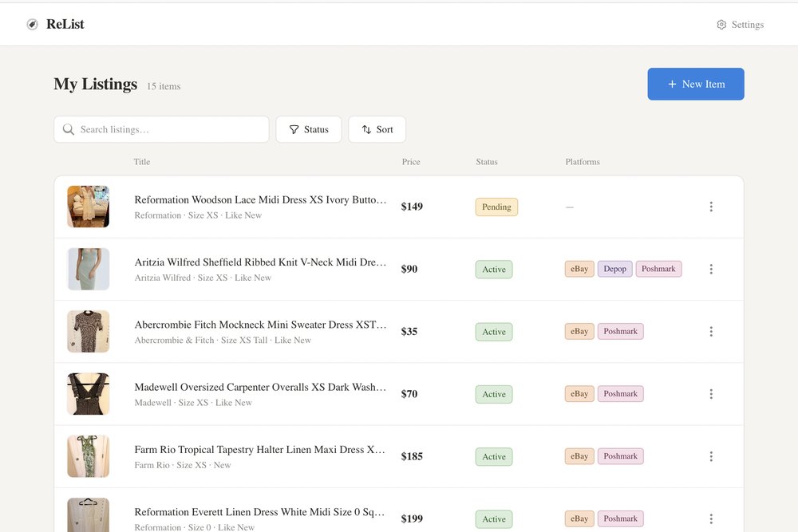Screen dimensions: 798x532
Task: Open the Sort dropdown
Action: pyautogui.click(x=377, y=129)
